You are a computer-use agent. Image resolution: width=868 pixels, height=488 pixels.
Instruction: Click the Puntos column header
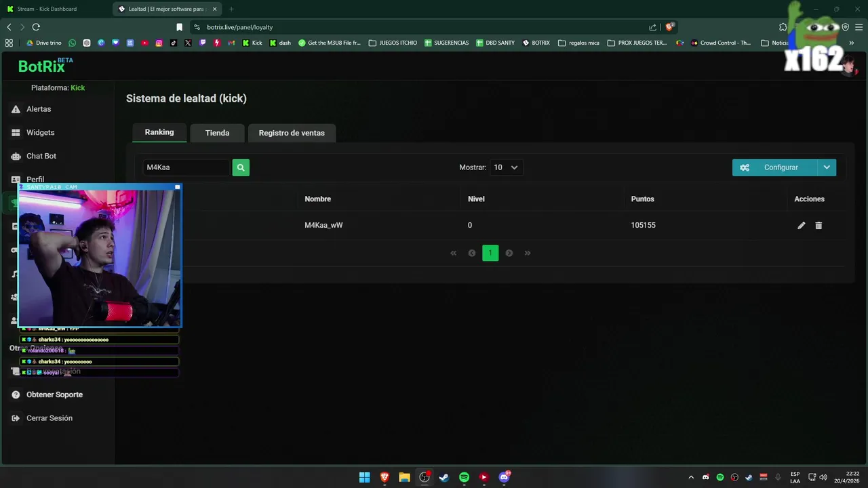(x=643, y=199)
